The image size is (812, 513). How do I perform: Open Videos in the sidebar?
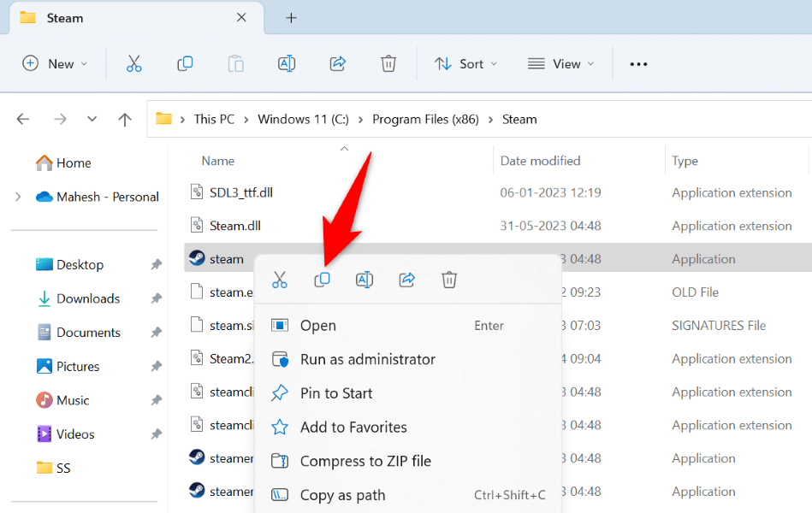[65, 433]
